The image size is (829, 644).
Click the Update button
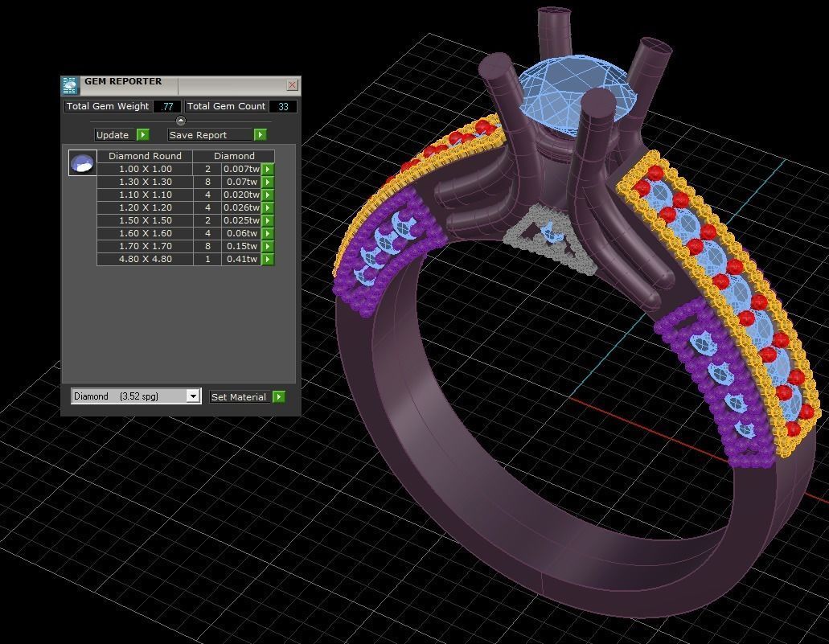(115, 135)
